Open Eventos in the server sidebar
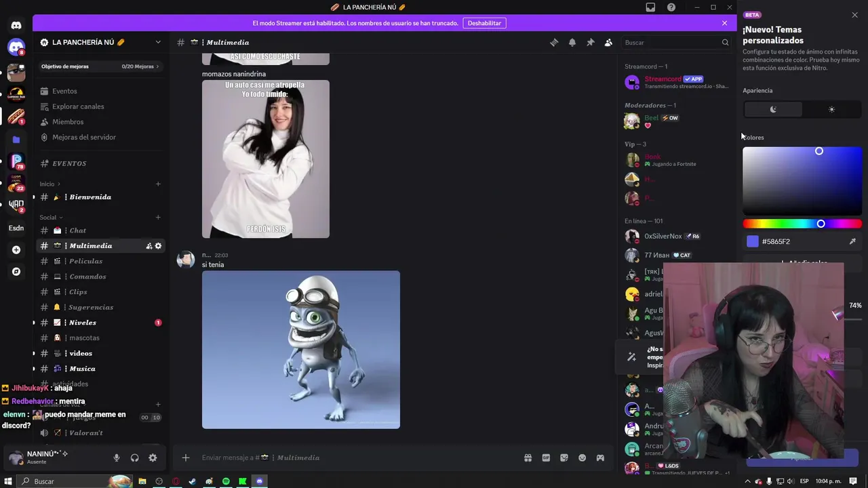868x488 pixels. (x=100, y=91)
